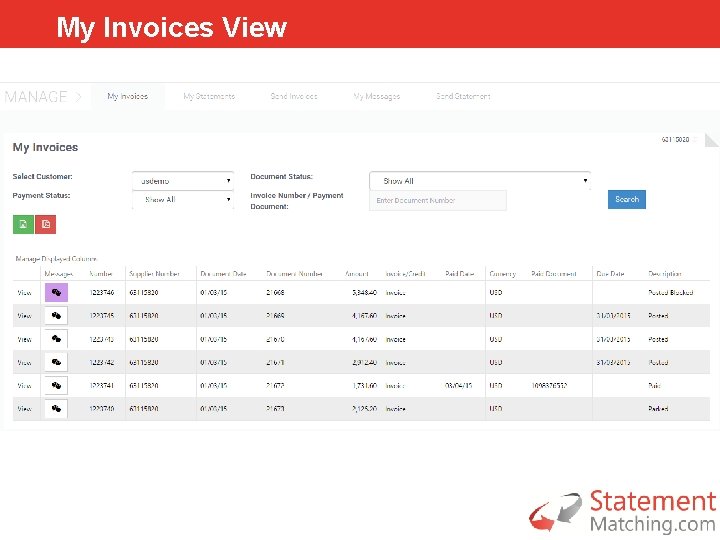
Task: Click the blue Search button
Action: pos(627,199)
